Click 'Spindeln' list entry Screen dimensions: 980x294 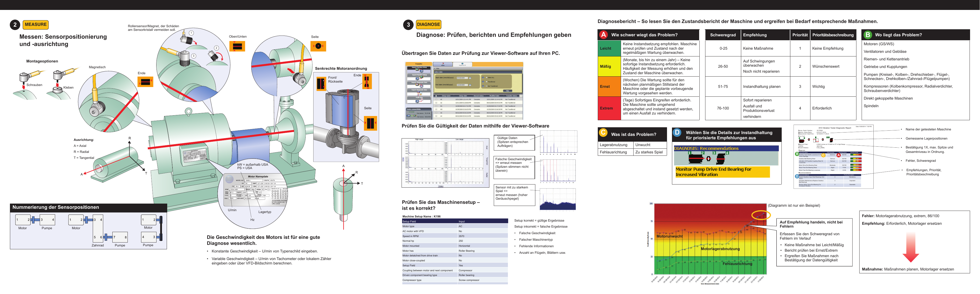(871, 106)
